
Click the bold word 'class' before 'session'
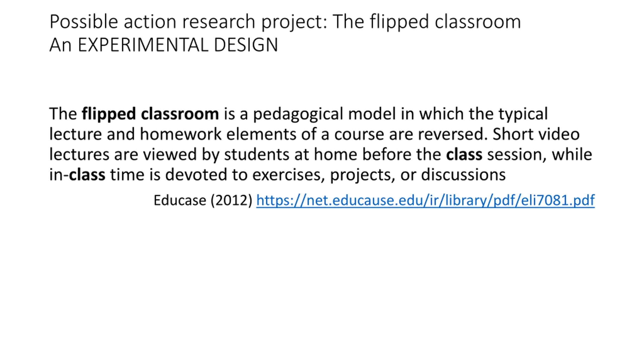pyautogui.click(x=464, y=154)
